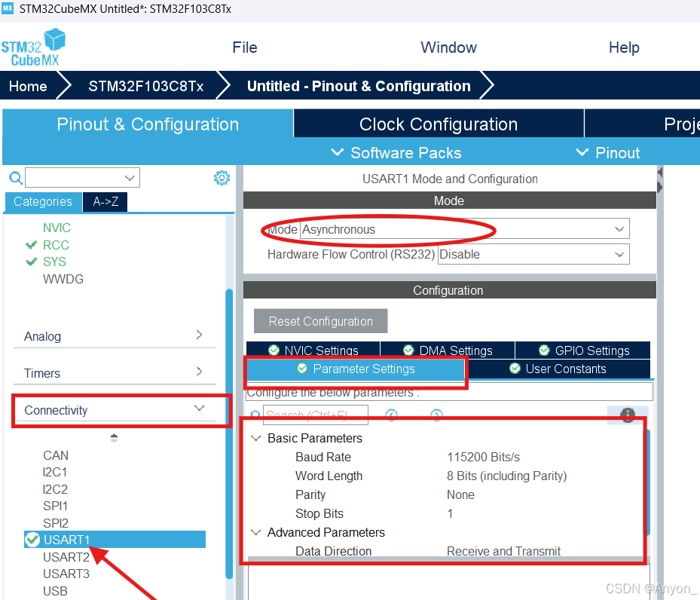This screenshot has height=600, width=700.
Task: Click the parameter Search (Ctrl+F) field
Action: [x=316, y=415]
